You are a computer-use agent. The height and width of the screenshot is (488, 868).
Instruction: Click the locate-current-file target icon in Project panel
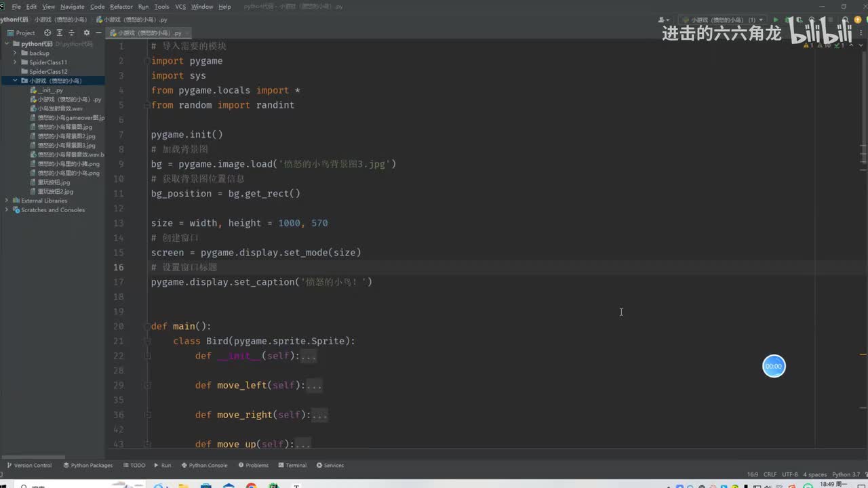pos(47,33)
